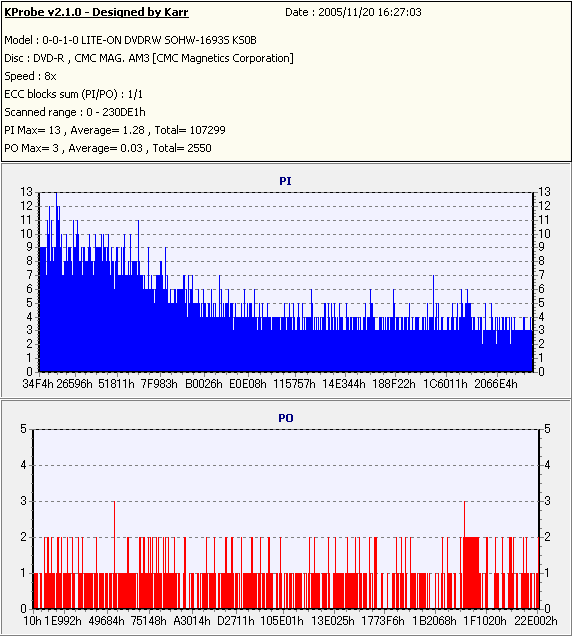This screenshot has width=572, height=636.
Task: Click the PO axis label A3014h
Action: point(192,621)
